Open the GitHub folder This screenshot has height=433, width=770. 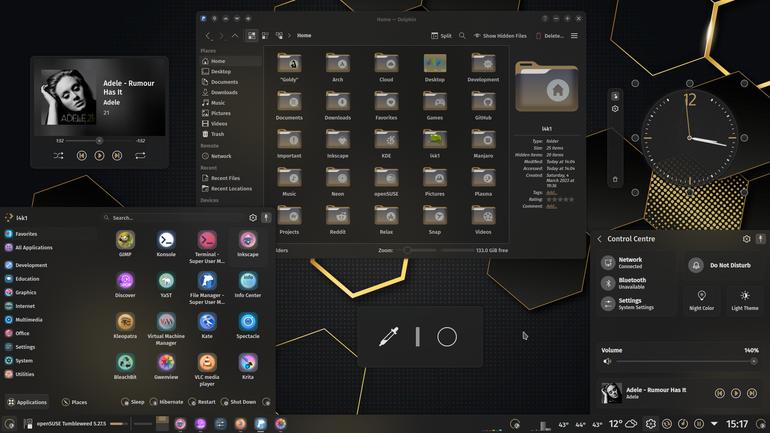click(x=483, y=102)
